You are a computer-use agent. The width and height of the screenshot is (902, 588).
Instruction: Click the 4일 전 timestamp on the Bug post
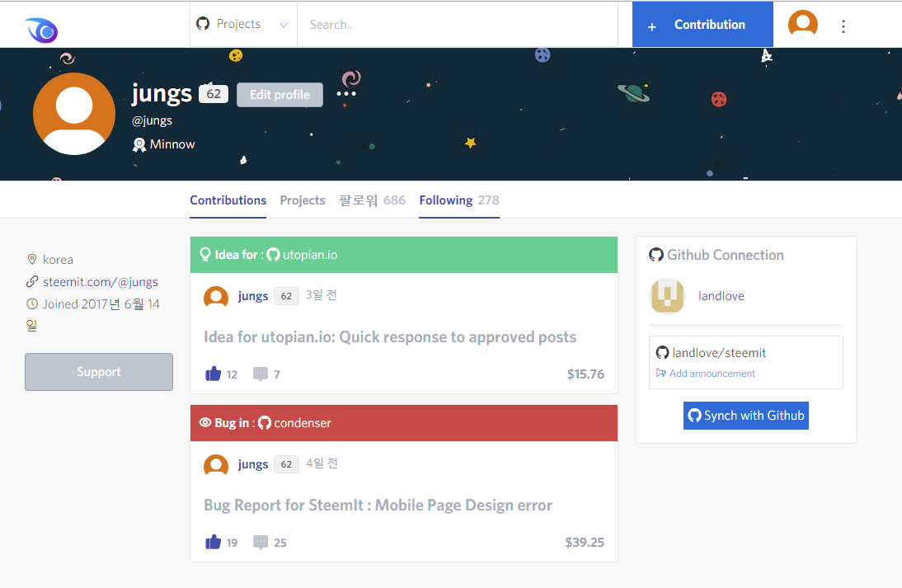coord(321,463)
